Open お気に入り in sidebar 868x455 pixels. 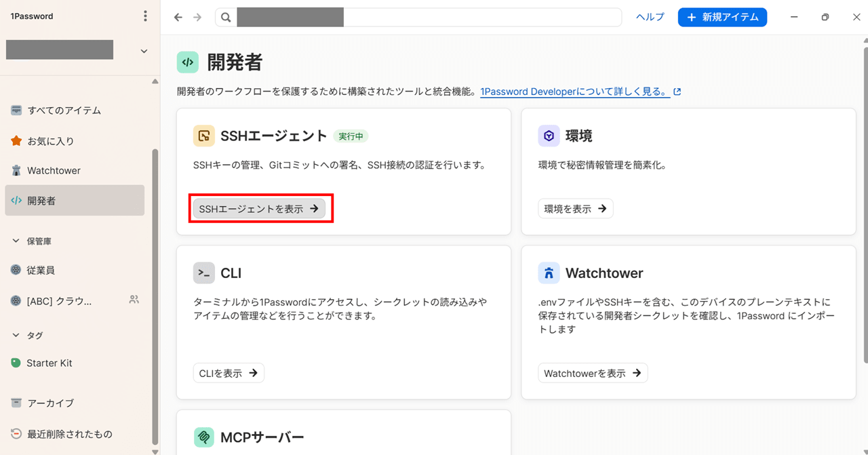[75, 141]
